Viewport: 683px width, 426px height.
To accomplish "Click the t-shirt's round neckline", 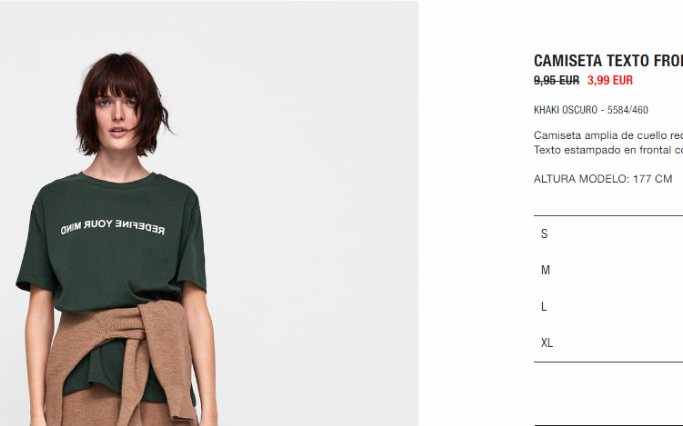I will (x=117, y=179).
